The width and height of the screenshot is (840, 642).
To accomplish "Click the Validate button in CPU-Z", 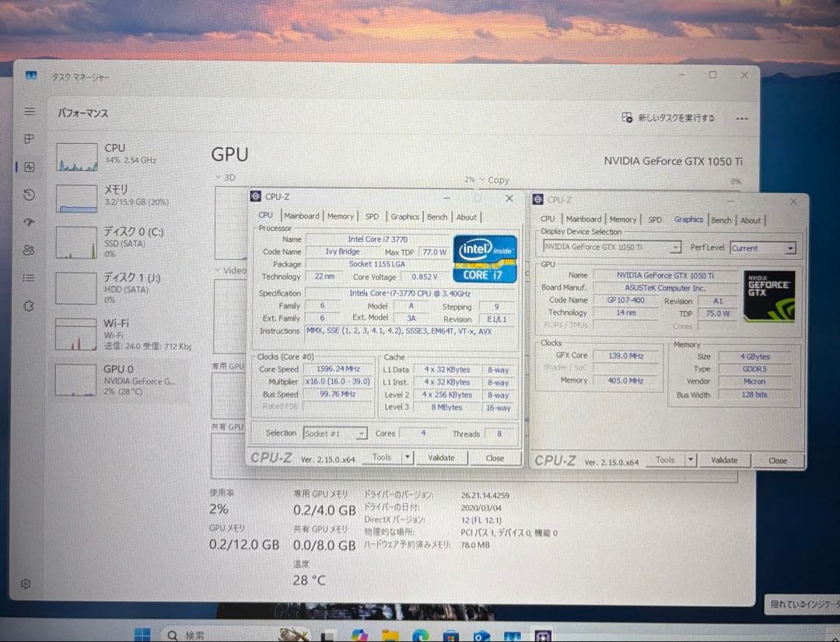I will click(441, 458).
